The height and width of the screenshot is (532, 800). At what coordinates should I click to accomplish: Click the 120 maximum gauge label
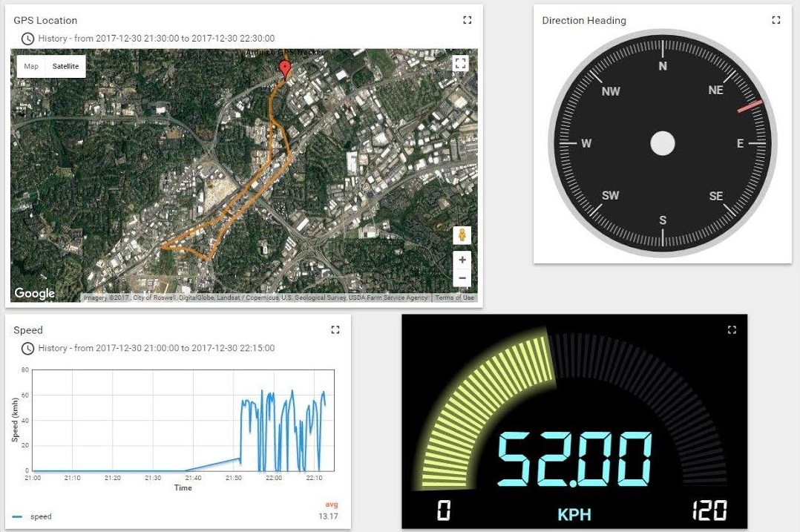[709, 510]
